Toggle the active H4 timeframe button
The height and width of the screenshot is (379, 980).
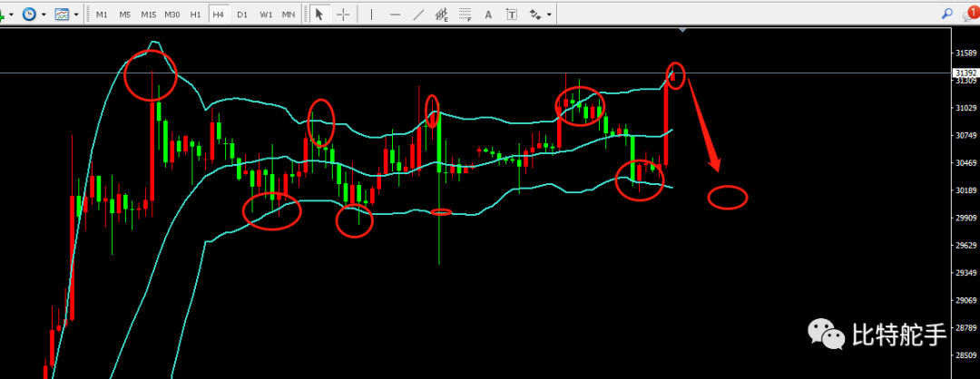pyautogui.click(x=218, y=14)
